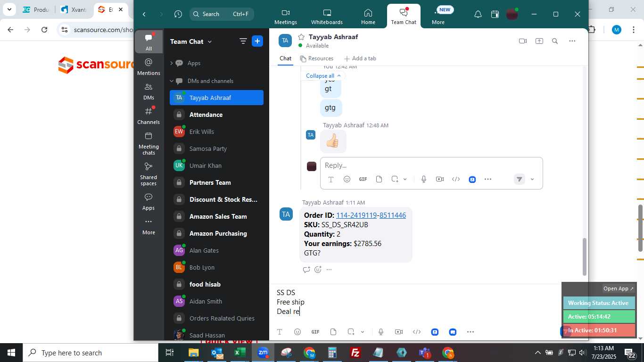Select the Chat tab under Tayyab Ashraaf
The image size is (644, 362).
[285, 58]
